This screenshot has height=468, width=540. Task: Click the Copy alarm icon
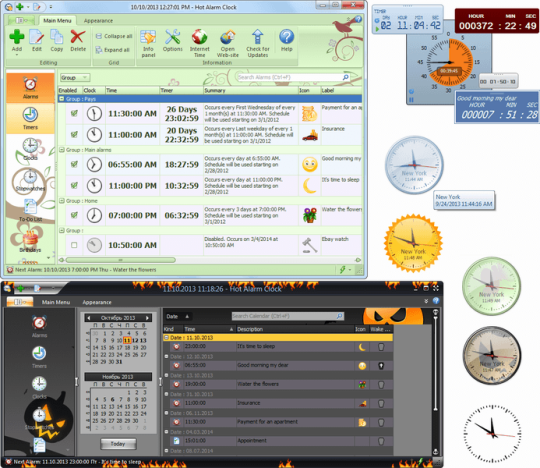coord(56,37)
